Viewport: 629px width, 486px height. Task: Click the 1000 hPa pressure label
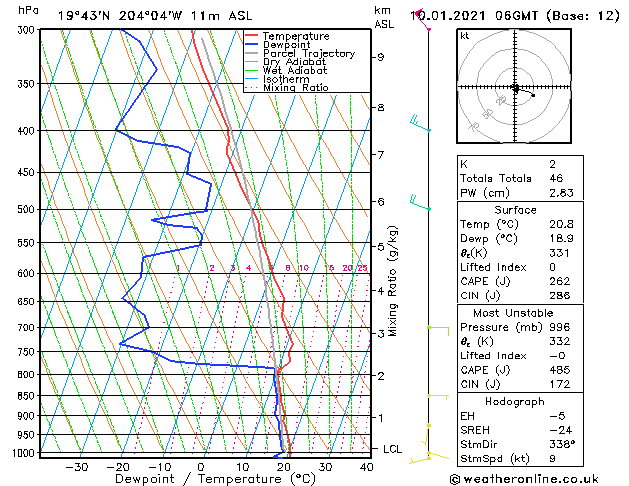(26, 453)
